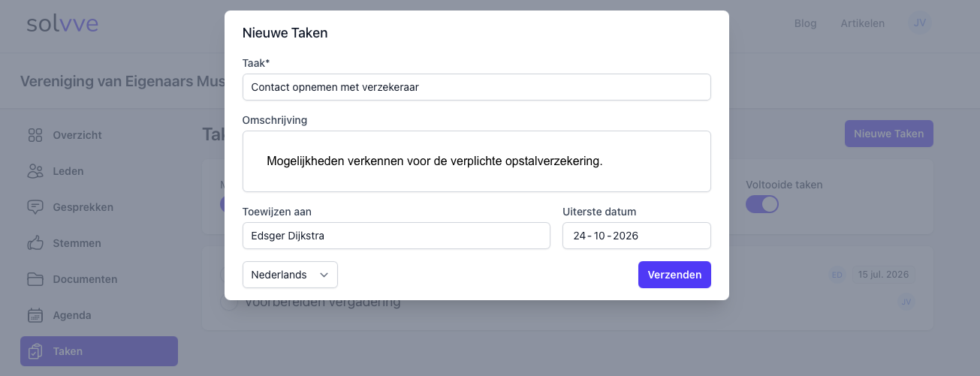Image resolution: width=980 pixels, height=376 pixels.
Task: Click the Documenten folder icon
Action: (35, 279)
